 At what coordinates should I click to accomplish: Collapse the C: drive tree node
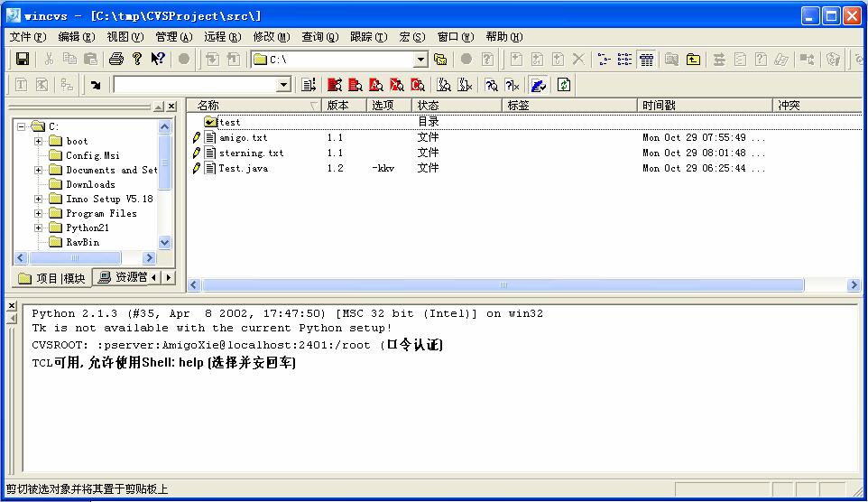click(21, 126)
